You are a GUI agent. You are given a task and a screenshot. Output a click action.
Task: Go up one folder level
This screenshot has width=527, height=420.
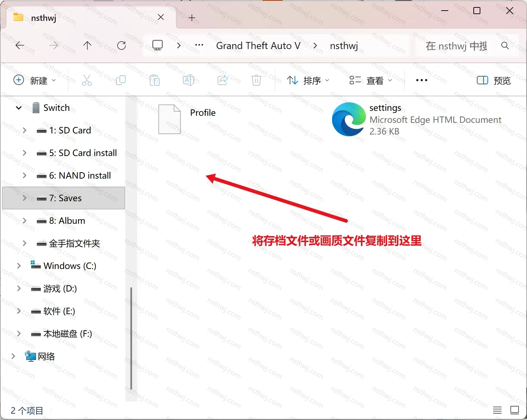click(87, 46)
